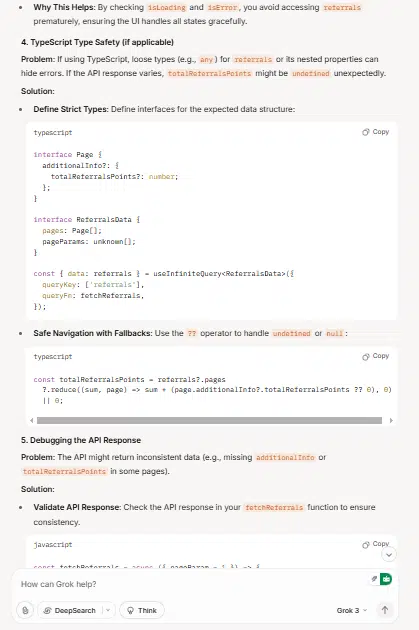Copy the Page interface typescript code block

click(376, 132)
